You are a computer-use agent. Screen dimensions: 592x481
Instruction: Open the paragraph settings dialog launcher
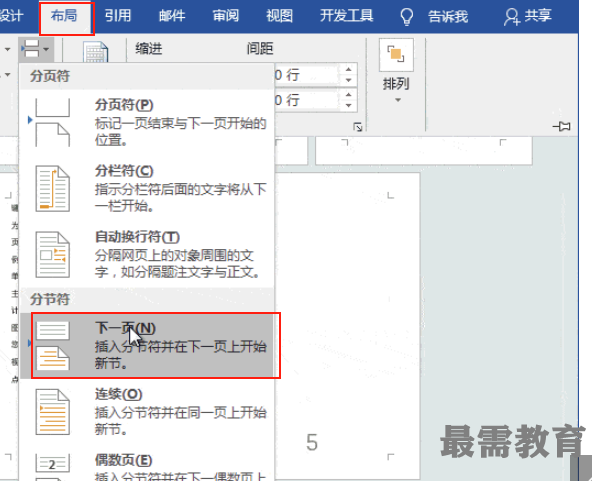[358, 127]
